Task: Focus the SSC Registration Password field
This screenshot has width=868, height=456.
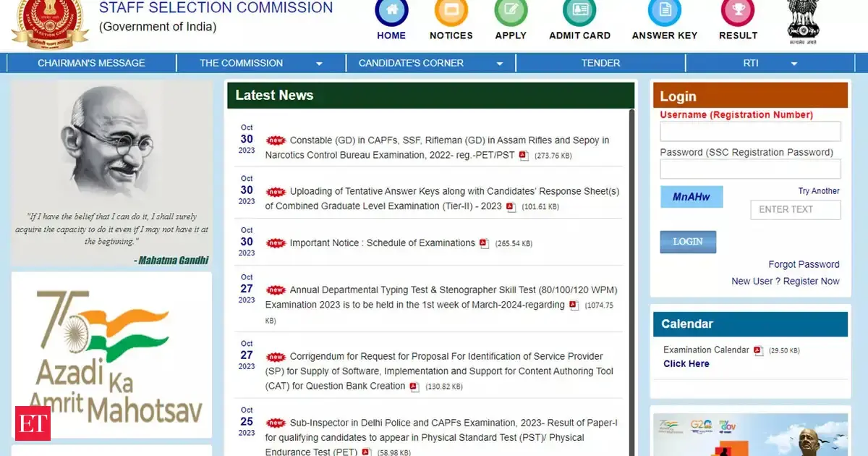Action: 750,169
